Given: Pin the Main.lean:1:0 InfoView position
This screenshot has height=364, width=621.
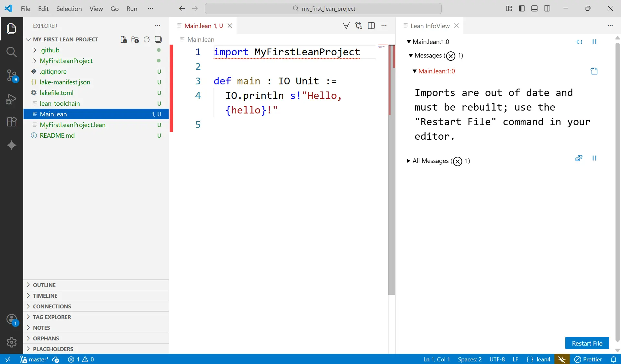Looking at the screenshot, I should (x=579, y=42).
